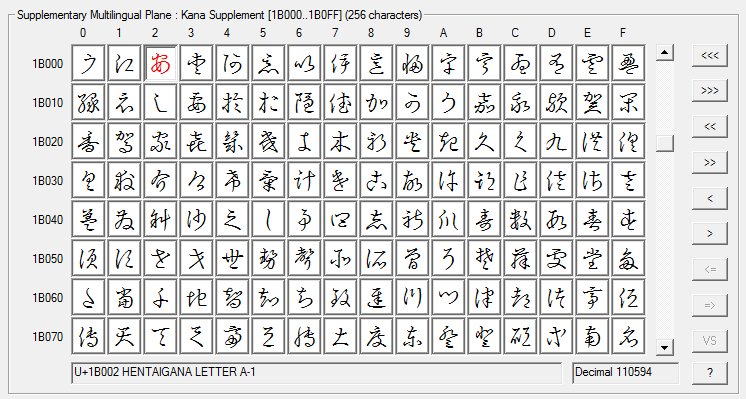This screenshot has height=399, width=746.
Task: Click the >>> navigation button
Action: (709, 91)
